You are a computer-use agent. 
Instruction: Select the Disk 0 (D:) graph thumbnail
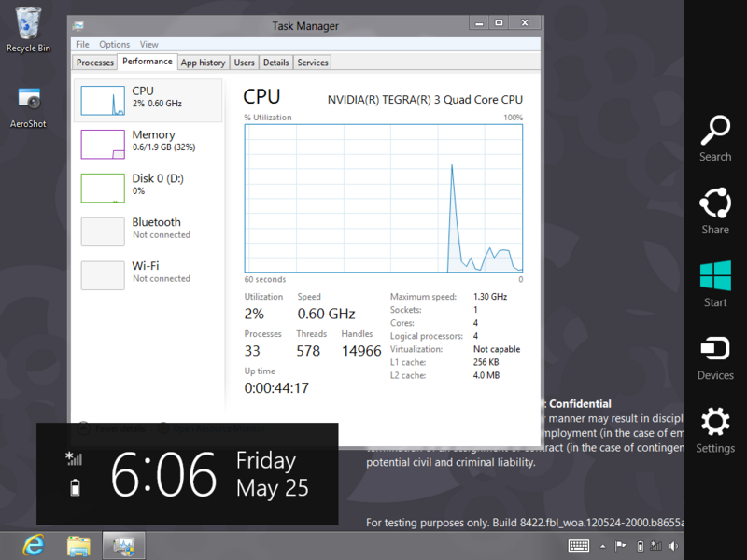103,189
